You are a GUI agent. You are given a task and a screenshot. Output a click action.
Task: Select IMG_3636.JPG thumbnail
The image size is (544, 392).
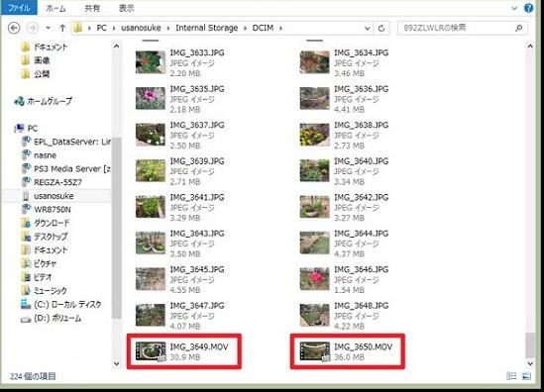314,98
